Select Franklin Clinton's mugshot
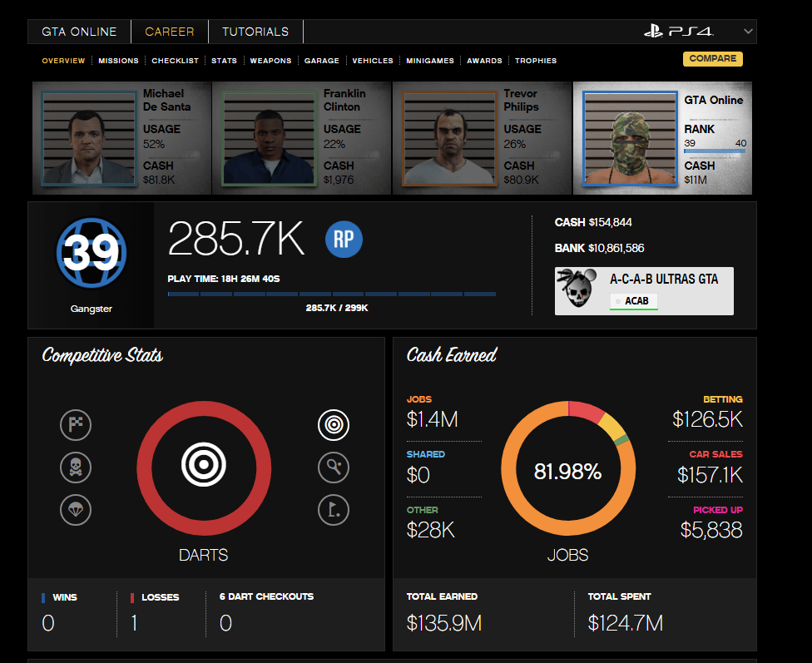 [x=269, y=138]
